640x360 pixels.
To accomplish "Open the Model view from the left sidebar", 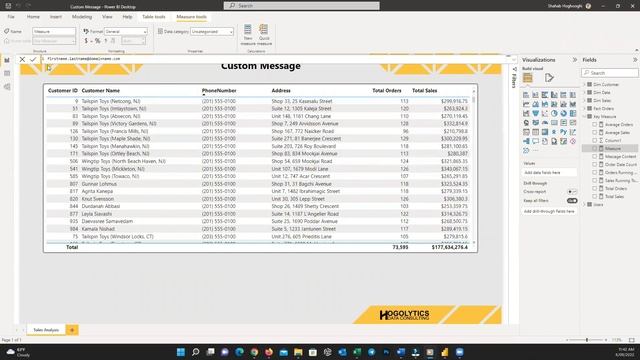I will 7,87.
